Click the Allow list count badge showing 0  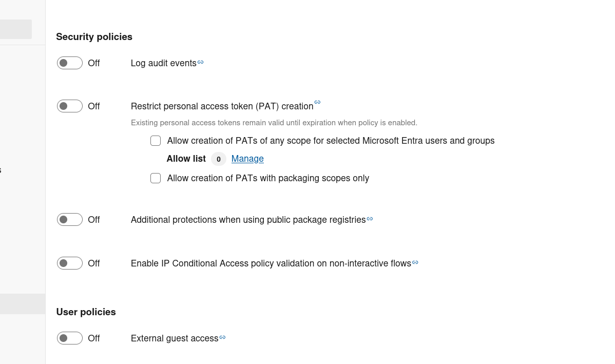(218, 159)
